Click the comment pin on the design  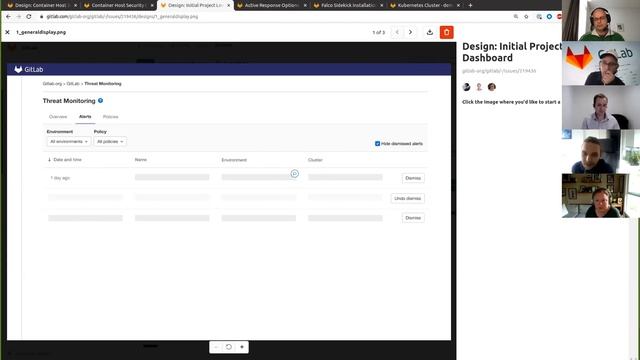295,174
